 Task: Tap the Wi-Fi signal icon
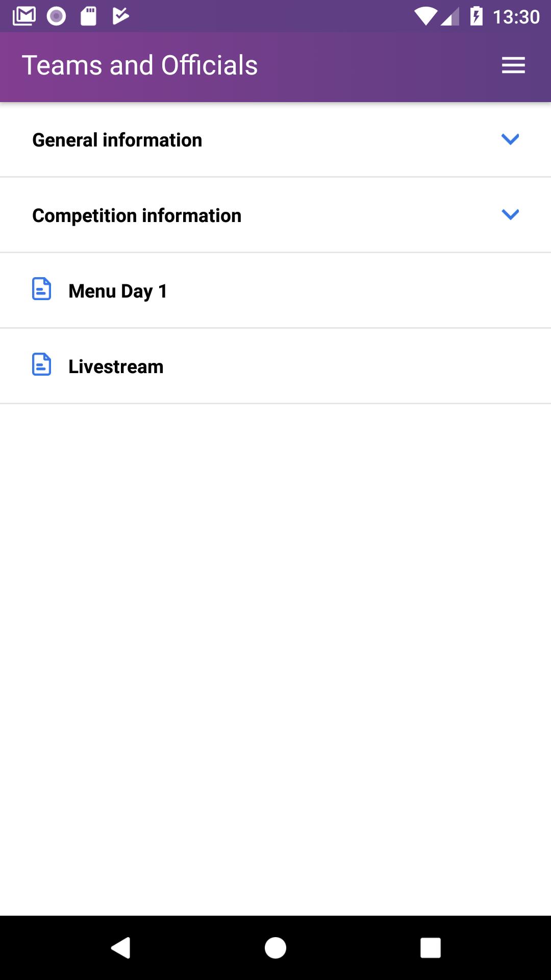[425, 16]
